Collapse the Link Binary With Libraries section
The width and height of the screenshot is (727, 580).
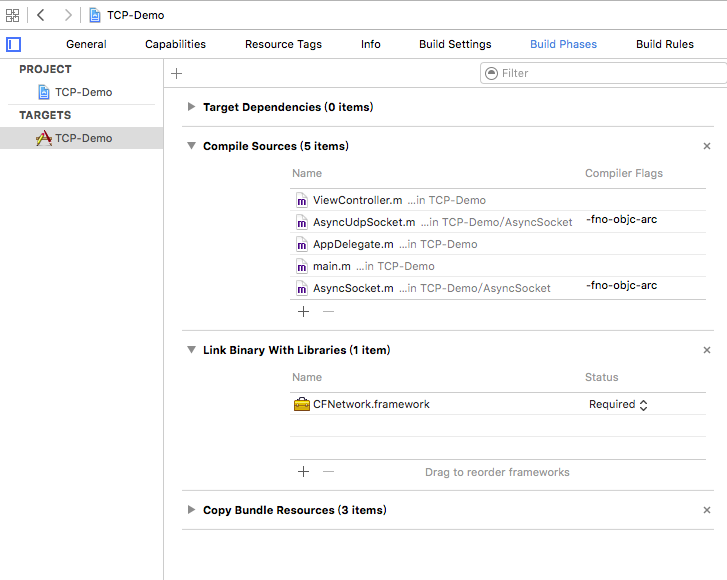pyautogui.click(x=191, y=350)
